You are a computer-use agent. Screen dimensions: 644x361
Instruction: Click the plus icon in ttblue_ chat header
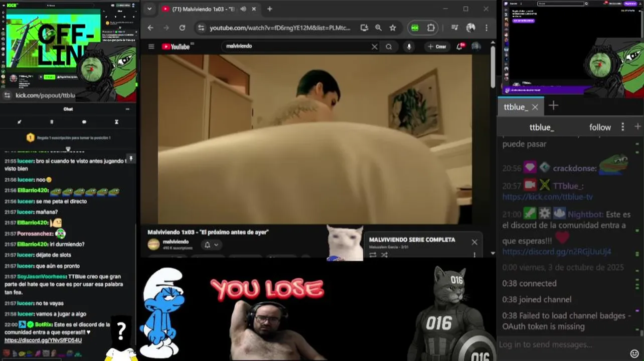[637, 127]
